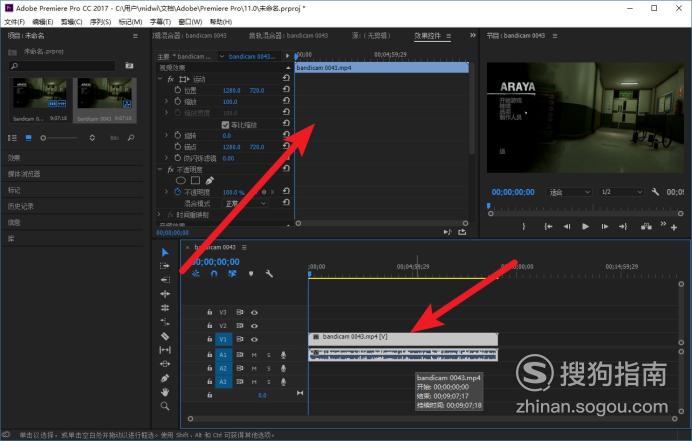Screen dimensions: 692x441
Task: Toggle Linked Selection in timeline
Action: (x=232, y=274)
